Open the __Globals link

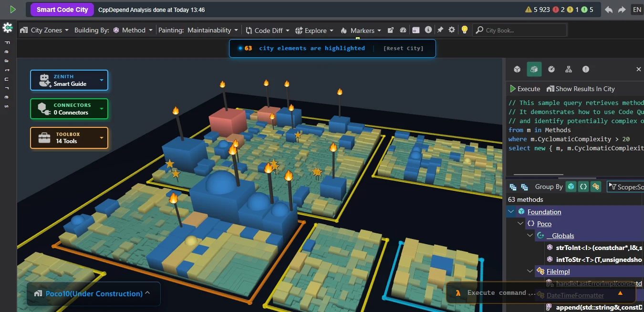(x=561, y=236)
